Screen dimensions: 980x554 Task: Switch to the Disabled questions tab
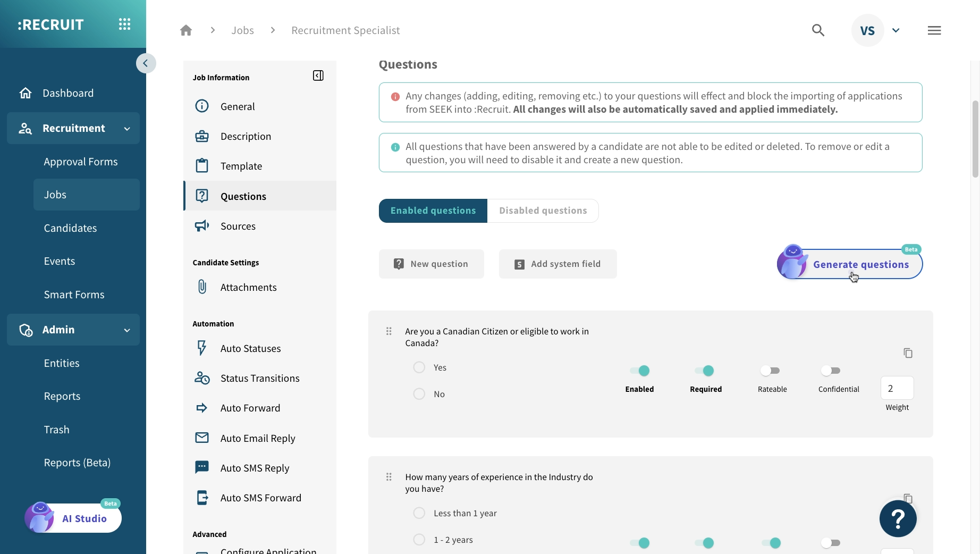(x=543, y=211)
